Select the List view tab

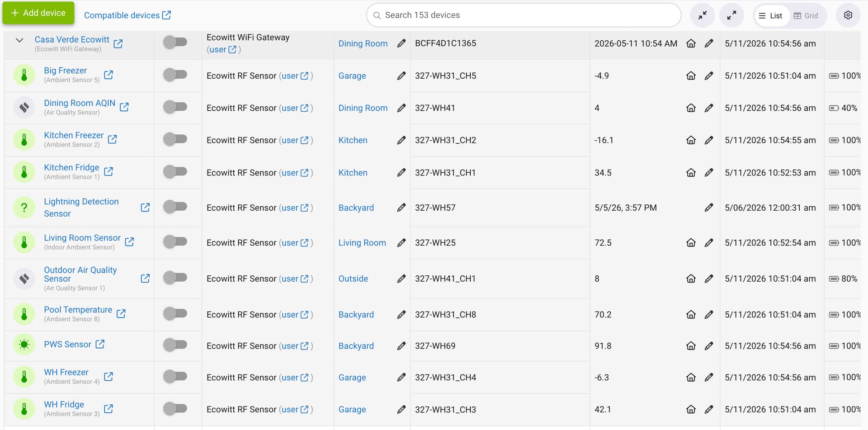771,16
